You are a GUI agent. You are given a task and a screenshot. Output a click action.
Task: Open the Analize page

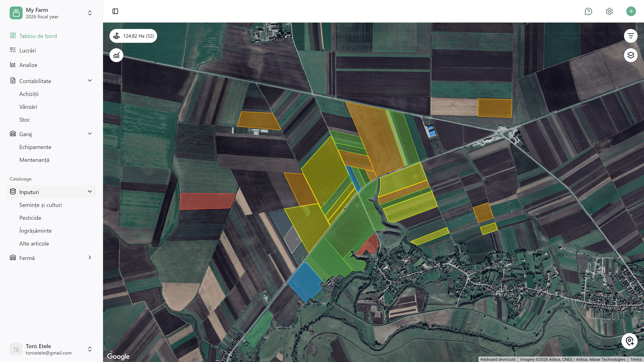28,65
